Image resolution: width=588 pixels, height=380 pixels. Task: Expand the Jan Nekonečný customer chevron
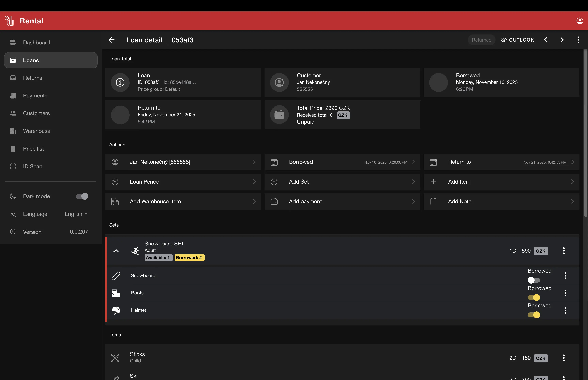[x=254, y=162]
